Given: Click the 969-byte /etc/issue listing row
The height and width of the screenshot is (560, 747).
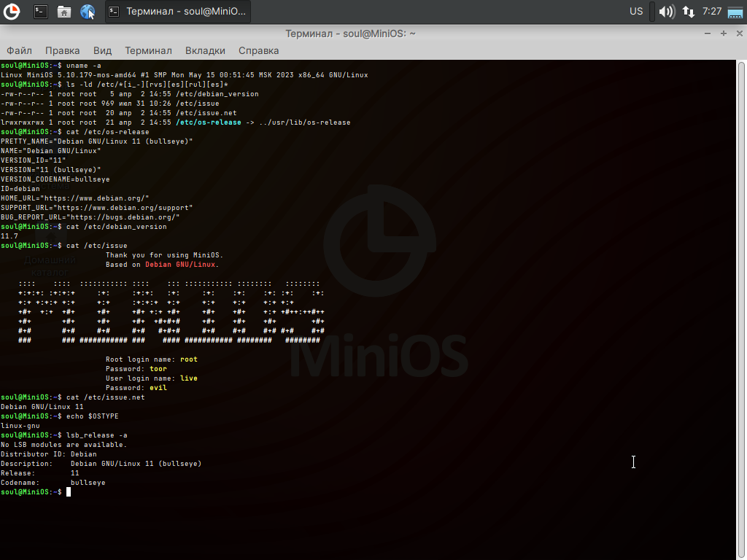Looking at the screenshot, I should point(110,104).
